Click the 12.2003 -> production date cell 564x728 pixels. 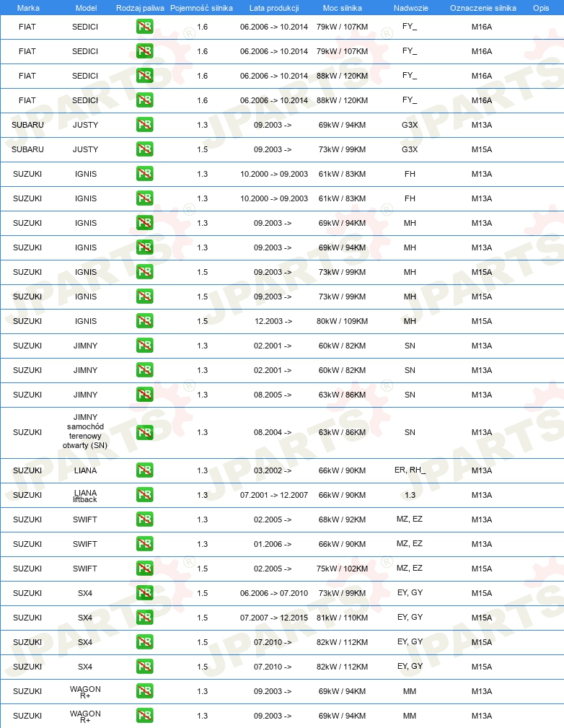click(x=273, y=321)
